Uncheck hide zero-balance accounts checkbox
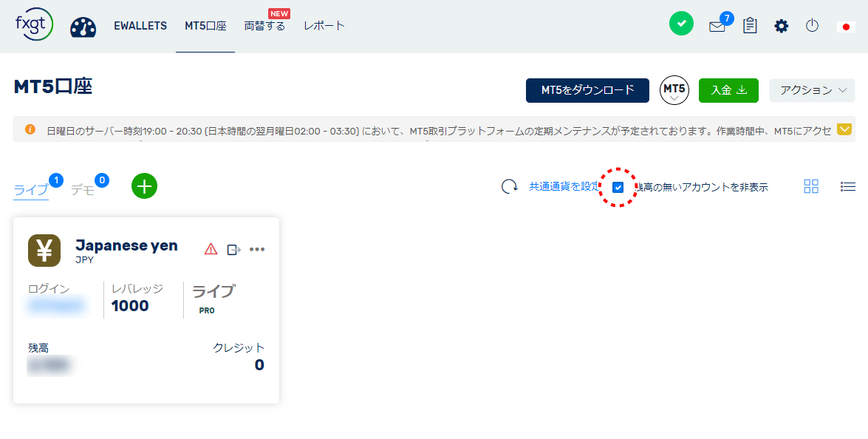Viewport: 868px width, 439px height. point(618,187)
